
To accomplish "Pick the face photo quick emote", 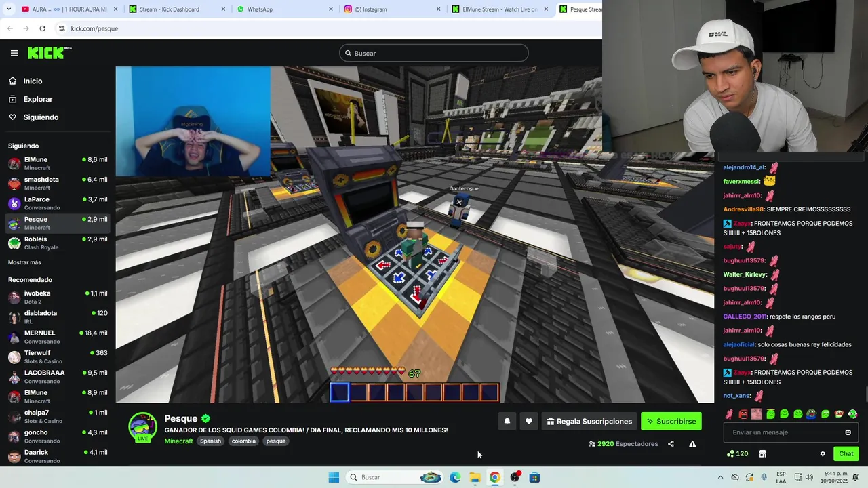I will point(757,414).
